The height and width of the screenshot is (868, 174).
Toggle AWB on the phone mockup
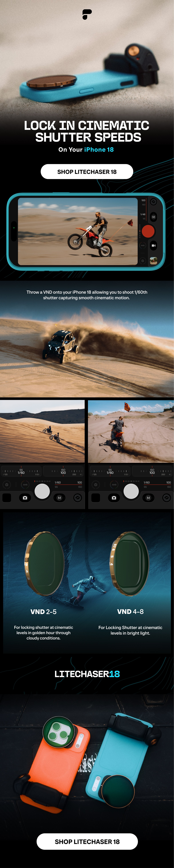click(x=143, y=245)
